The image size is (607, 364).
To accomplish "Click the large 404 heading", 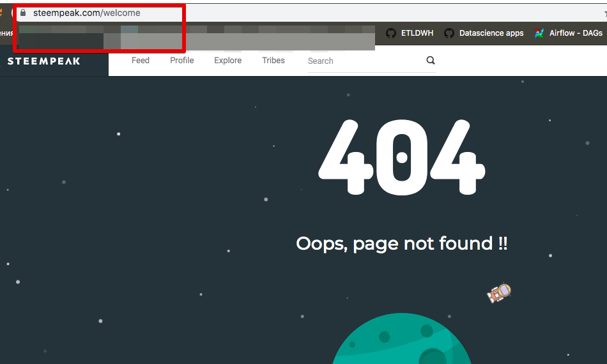I will pos(401,156).
